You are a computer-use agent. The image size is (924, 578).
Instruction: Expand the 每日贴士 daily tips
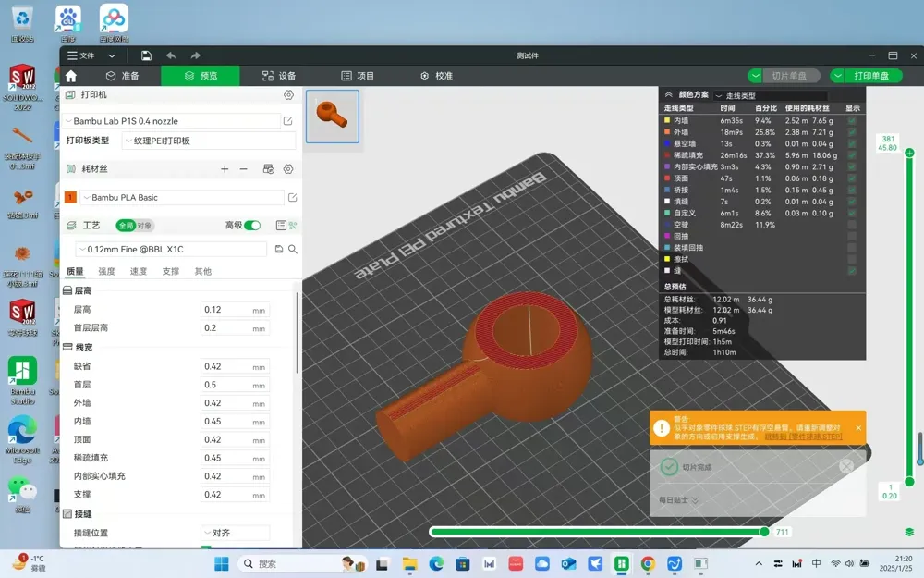(678, 500)
